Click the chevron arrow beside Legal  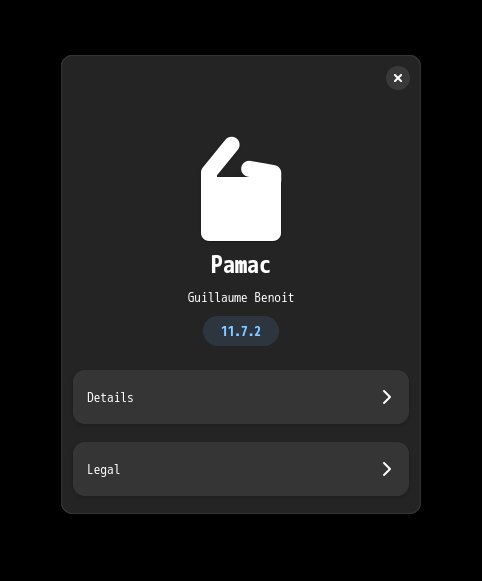tap(387, 469)
